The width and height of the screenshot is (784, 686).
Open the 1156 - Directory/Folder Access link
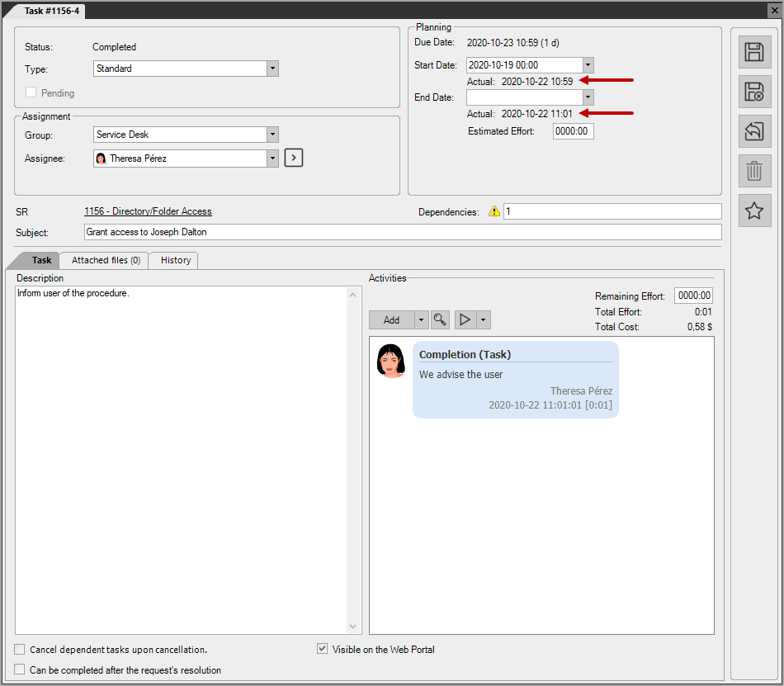click(148, 212)
